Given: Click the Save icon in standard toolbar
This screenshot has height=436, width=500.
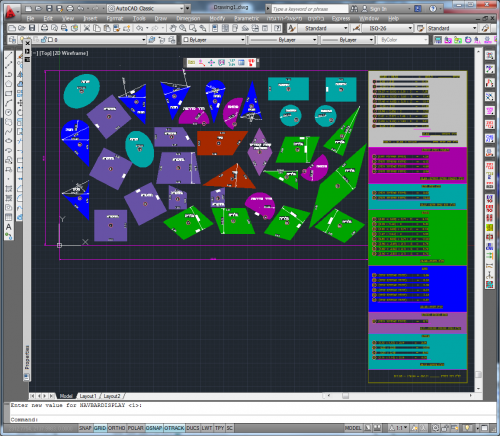Looking at the screenshot, I should point(32,28).
